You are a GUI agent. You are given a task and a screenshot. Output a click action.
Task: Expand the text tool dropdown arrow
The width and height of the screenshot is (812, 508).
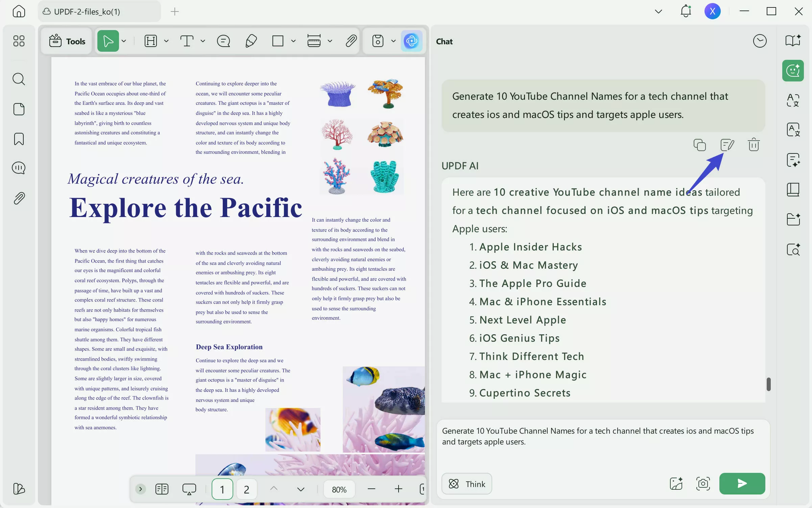coord(203,41)
